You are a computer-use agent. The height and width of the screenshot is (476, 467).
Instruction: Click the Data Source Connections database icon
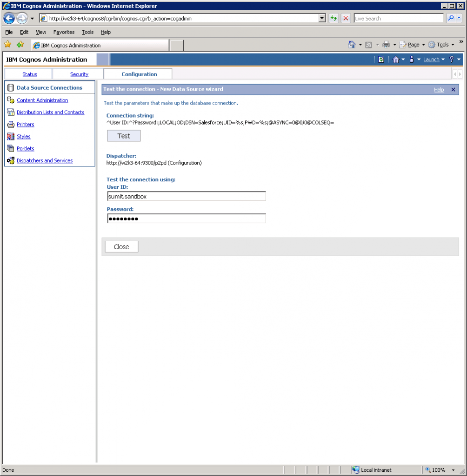[11, 88]
